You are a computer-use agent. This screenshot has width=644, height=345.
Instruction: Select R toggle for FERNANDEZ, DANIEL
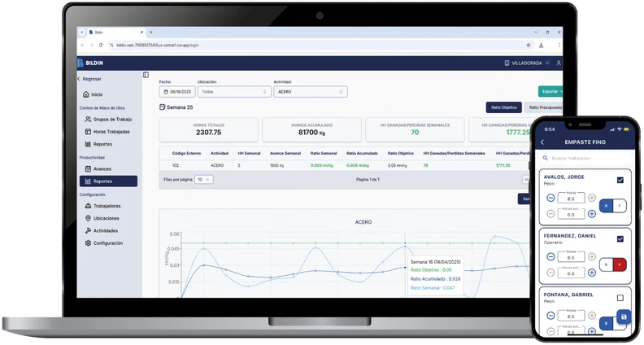click(x=607, y=264)
